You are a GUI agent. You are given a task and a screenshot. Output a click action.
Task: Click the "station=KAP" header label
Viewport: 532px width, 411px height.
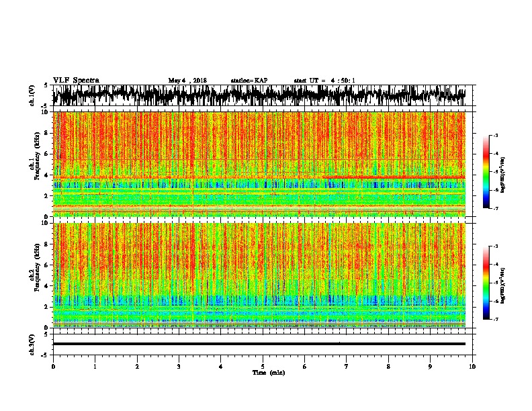[249, 81]
